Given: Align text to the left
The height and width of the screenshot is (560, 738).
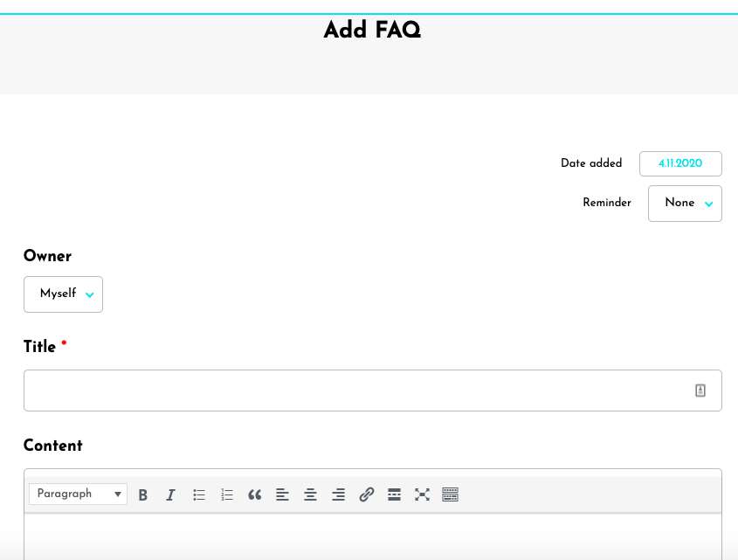Looking at the screenshot, I should (x=282, y=494).
